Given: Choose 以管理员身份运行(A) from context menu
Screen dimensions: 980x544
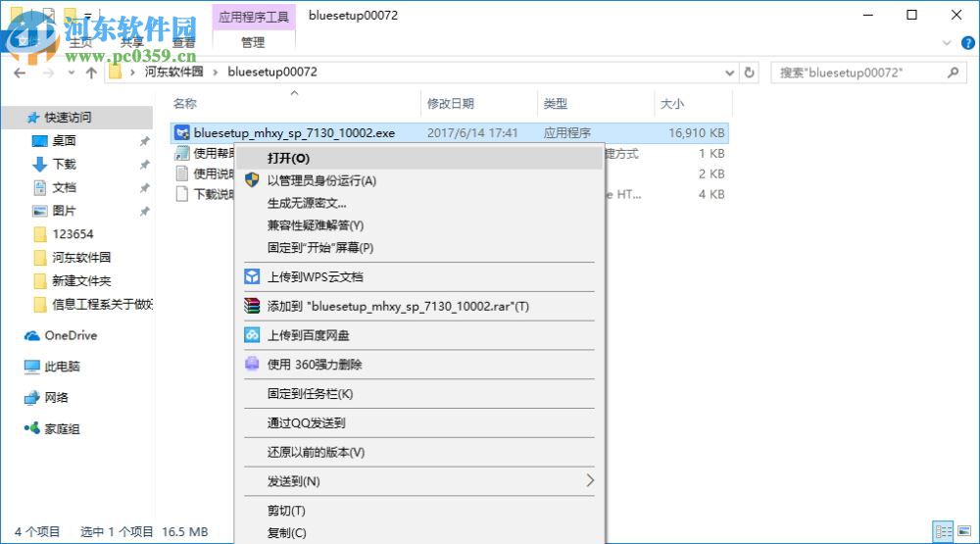Looking at the screenshot, I should click(418, 180).
